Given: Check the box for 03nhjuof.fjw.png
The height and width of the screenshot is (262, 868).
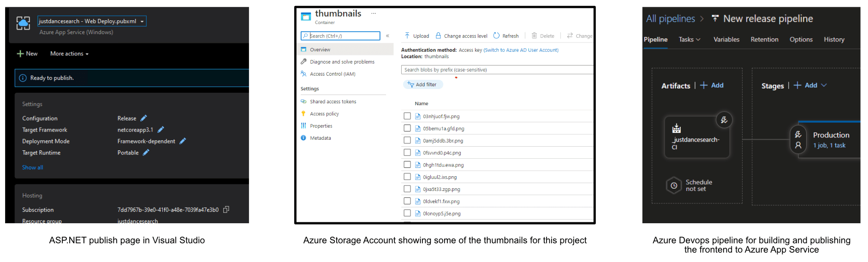Looking at the screenshot, I should point(407,116).
